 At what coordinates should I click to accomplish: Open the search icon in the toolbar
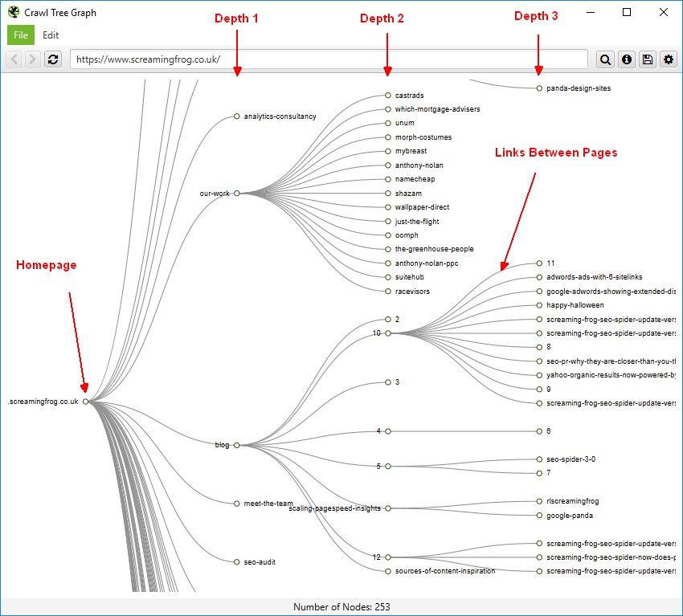pyautogui.click(x=605, y=59)
